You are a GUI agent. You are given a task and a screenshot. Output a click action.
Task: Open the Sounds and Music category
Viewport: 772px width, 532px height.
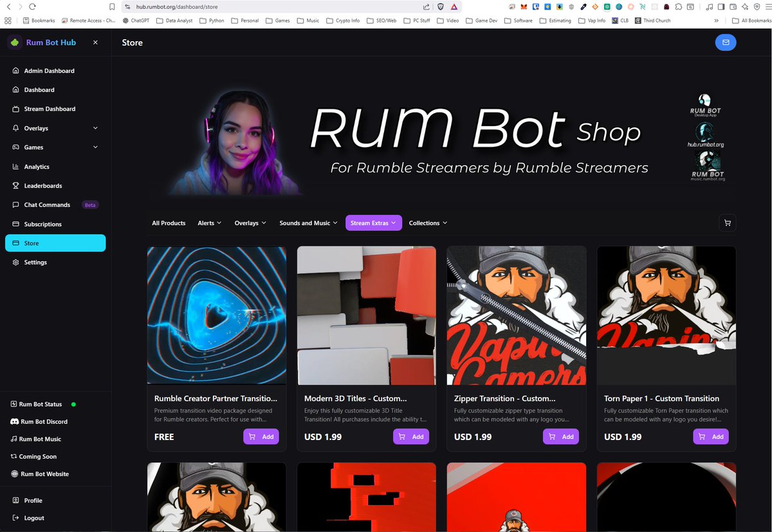[308, 223]
